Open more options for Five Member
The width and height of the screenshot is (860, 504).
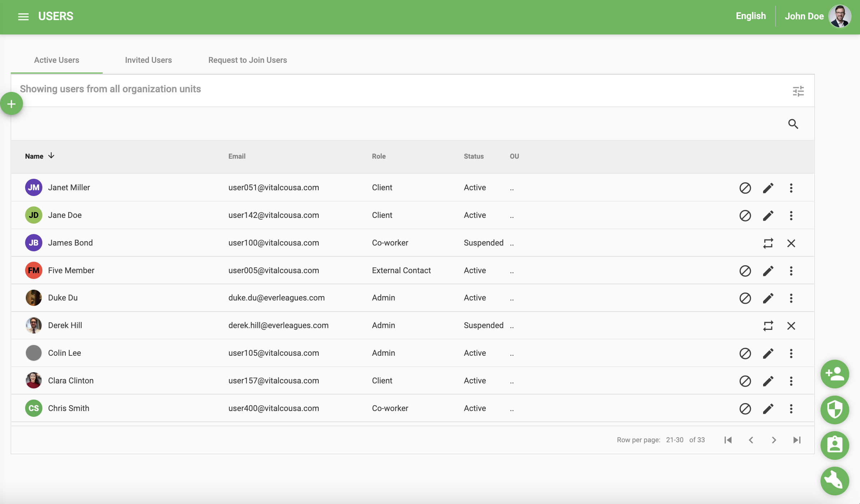(x=791, y=271)
